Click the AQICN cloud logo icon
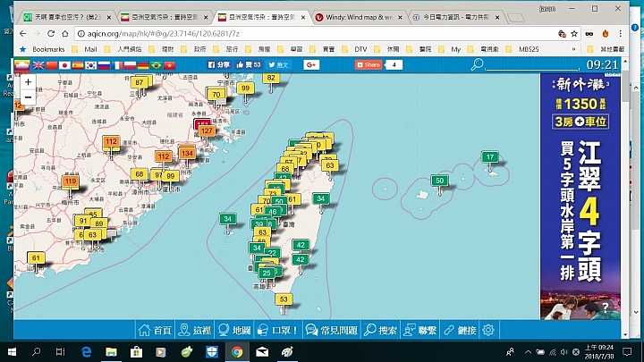This screenshot has height=362, width=644. pos(22,65)
